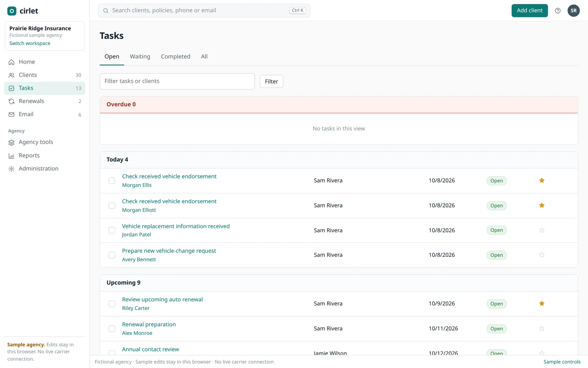
Task: Click the Renewals refresh icon in sidebar
Action: (11, 101)
